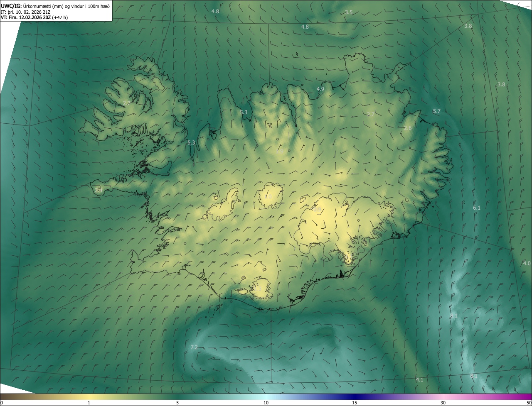Select the 15 tick on the color scale
Screen dimensions: 532x406
tap(355, 403)
